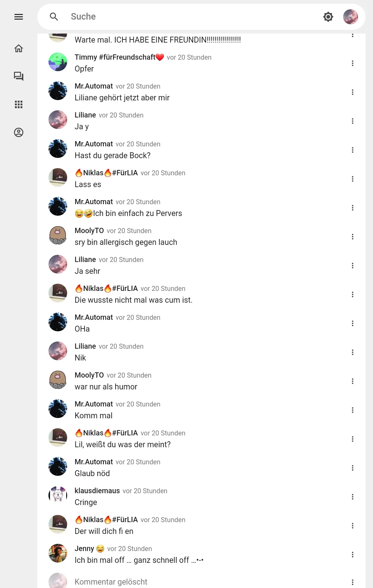The width and height of the screenshot is (373, 588).
Task: Open the hamburger navigation menu
Action: [x=19, y=17]
